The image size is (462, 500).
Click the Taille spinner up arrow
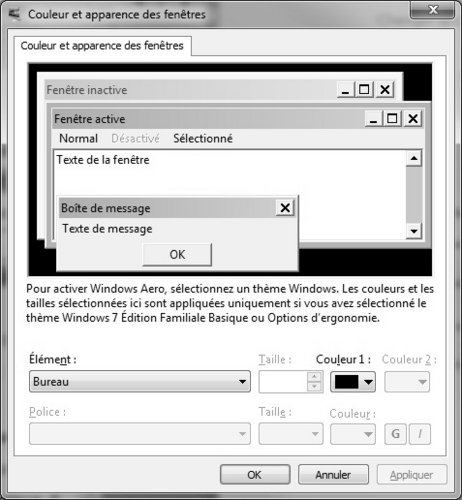click(314, 377)
